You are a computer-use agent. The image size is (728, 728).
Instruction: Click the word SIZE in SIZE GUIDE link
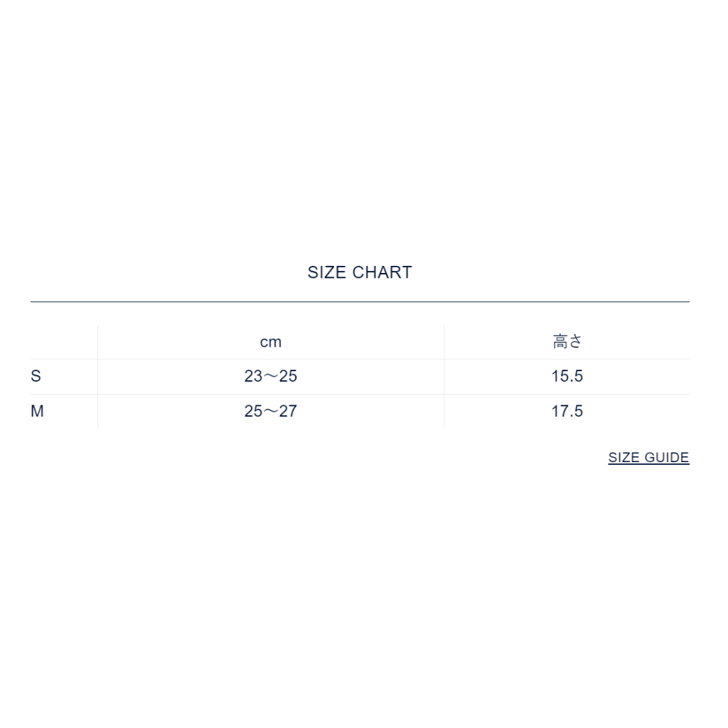click(x=623, y=458)
